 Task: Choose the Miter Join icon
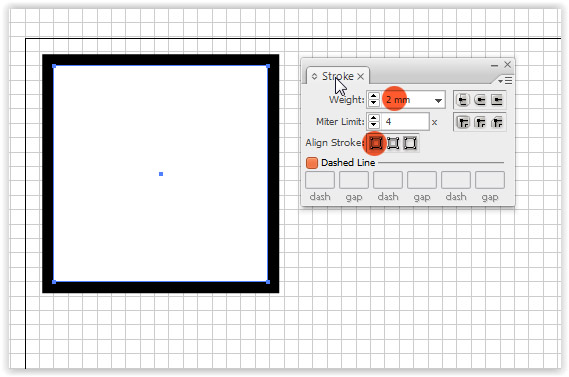click(463, 122)
